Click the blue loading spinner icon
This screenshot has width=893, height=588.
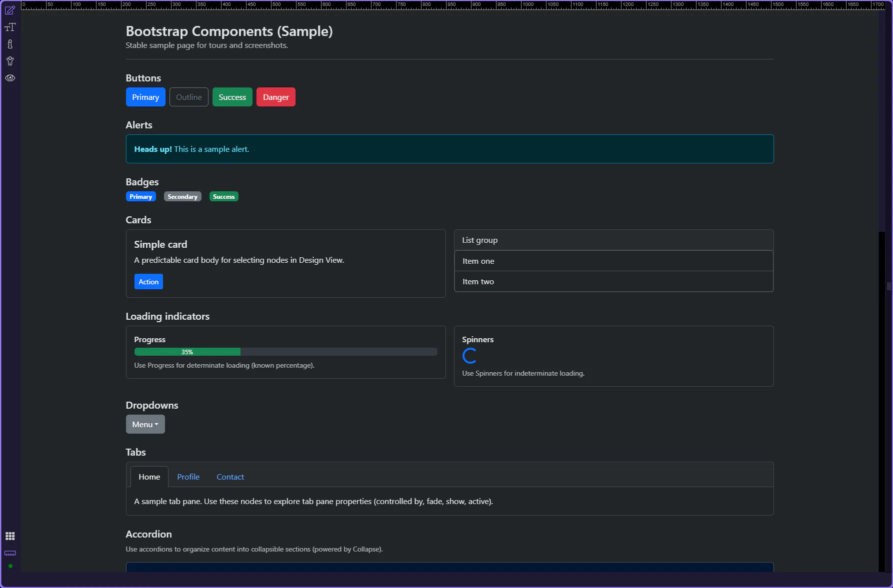click(469, 356)
